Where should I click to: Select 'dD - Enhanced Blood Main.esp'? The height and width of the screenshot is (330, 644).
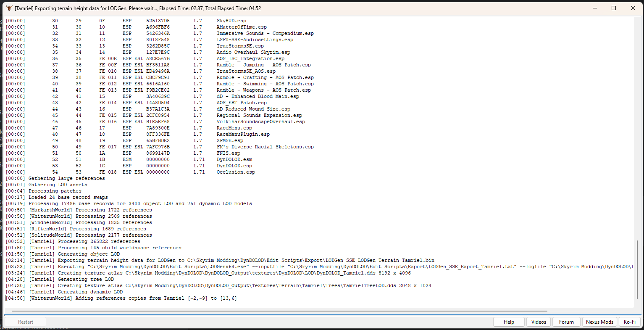(x=258, y=96)
